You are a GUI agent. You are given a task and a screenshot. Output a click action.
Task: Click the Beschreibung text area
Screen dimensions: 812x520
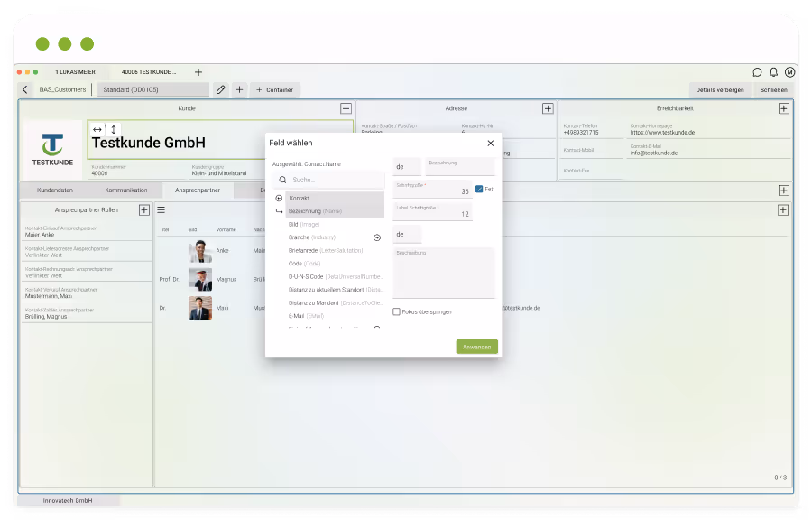pos(444,273)
